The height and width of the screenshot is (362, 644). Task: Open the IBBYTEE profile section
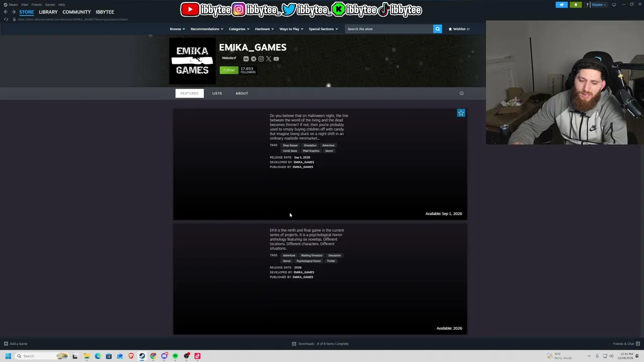coord(105,12)
